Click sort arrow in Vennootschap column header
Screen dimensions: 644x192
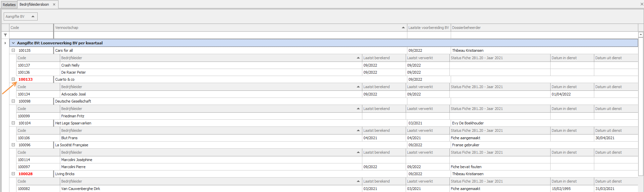point(403,28)
